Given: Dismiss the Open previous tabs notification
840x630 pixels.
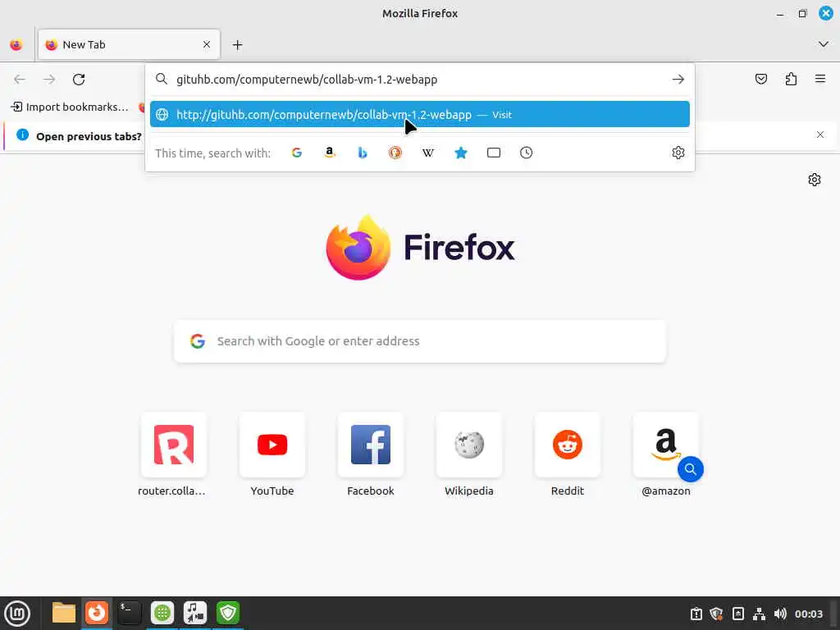Looking at the screenshot, I should pyautogui.click(x=819, y=135).
